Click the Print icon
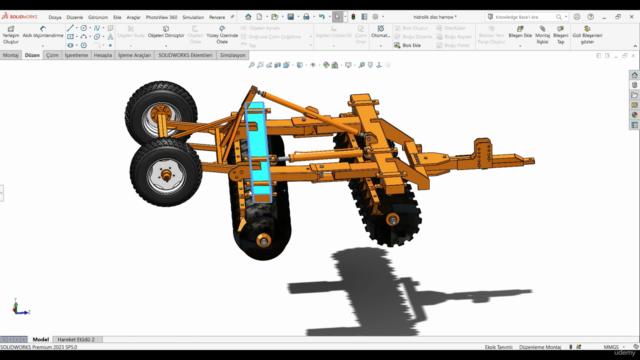The height and width of the screenshot is (360, 640). point(306,17)
